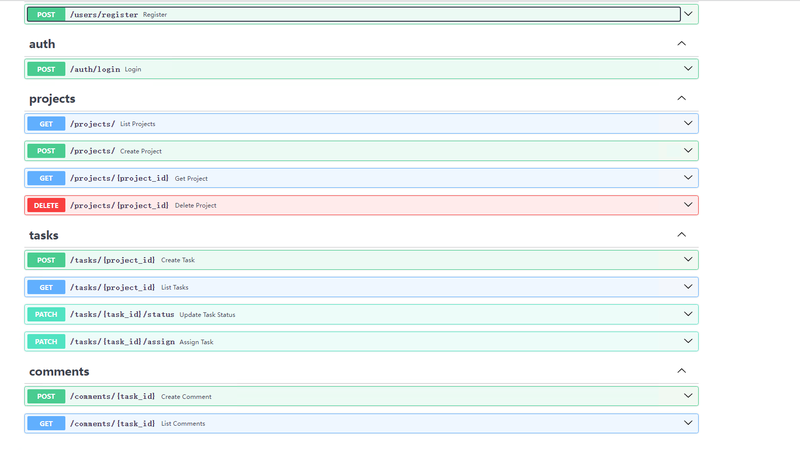
Task: Click the List Tasks summary text
Action: click(x=174, y=287)
